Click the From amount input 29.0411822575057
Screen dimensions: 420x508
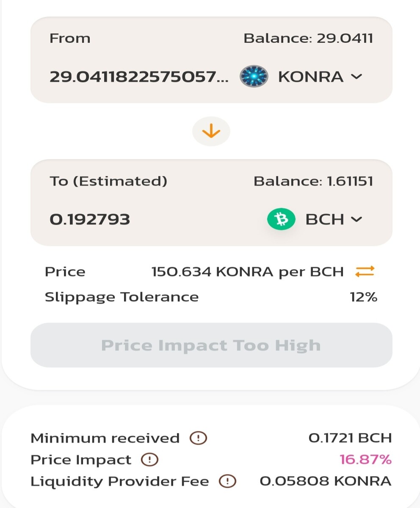point(139,77)
